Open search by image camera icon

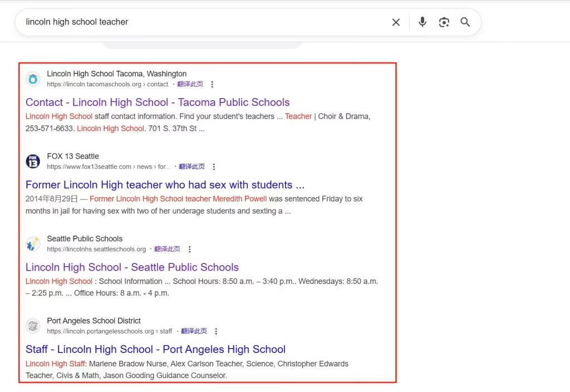pos(444,22)
